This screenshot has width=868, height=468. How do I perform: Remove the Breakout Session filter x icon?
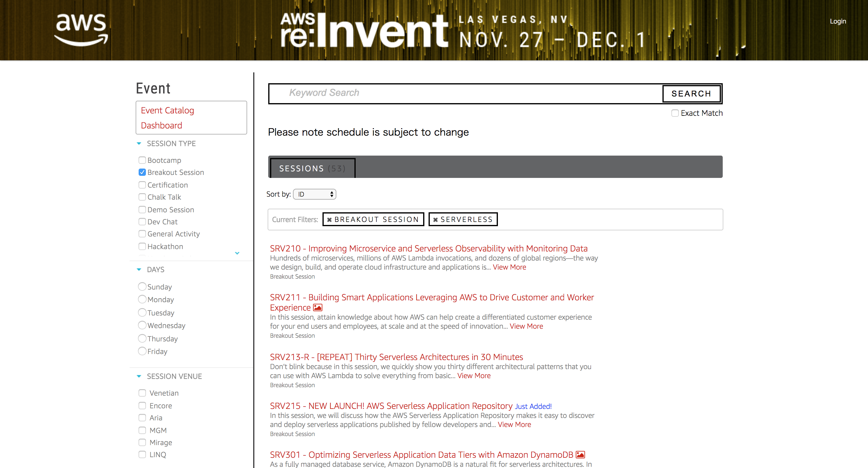329,220
